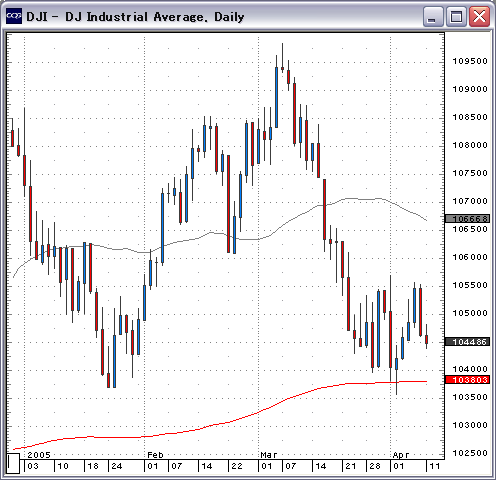This screenshot has width=496, height=480.
Task: Click the 103000 price axis label
Action: pos(470,425)
